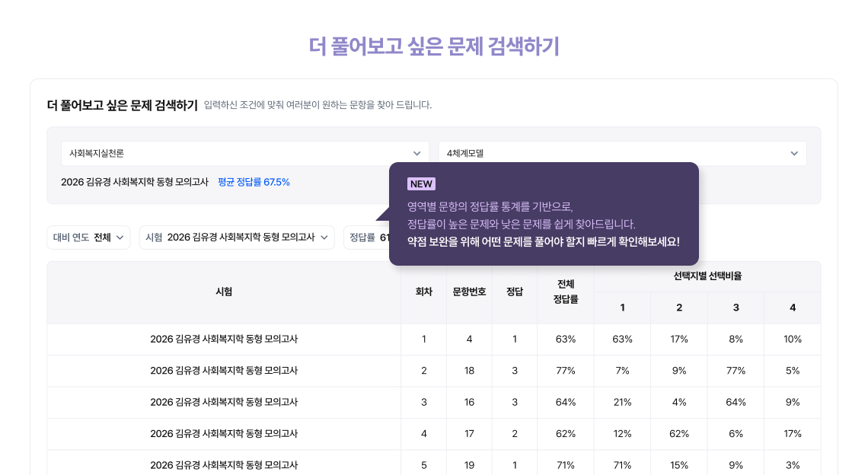Click the 선택지별 선택비율 header
The height and width of the screenshot is (475, 868).
coord(707,276)
